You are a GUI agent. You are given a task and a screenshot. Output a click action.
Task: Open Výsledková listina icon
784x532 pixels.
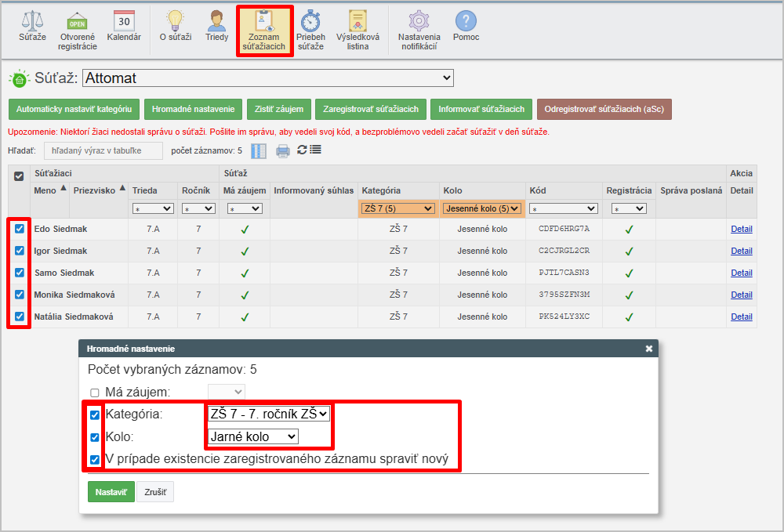358,22
